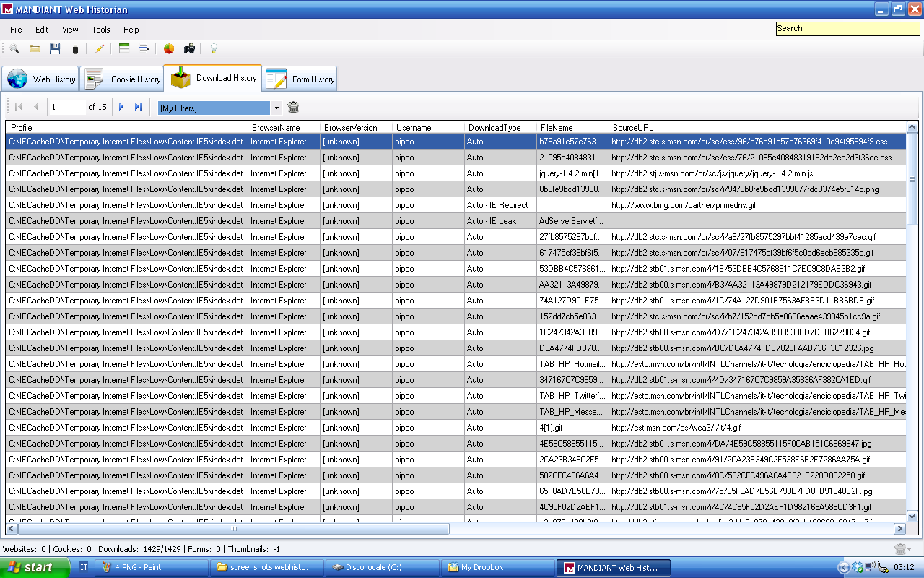The image size is (924, 578).
Task: Jump to the last results page
Action: click(x=139, y=107)
